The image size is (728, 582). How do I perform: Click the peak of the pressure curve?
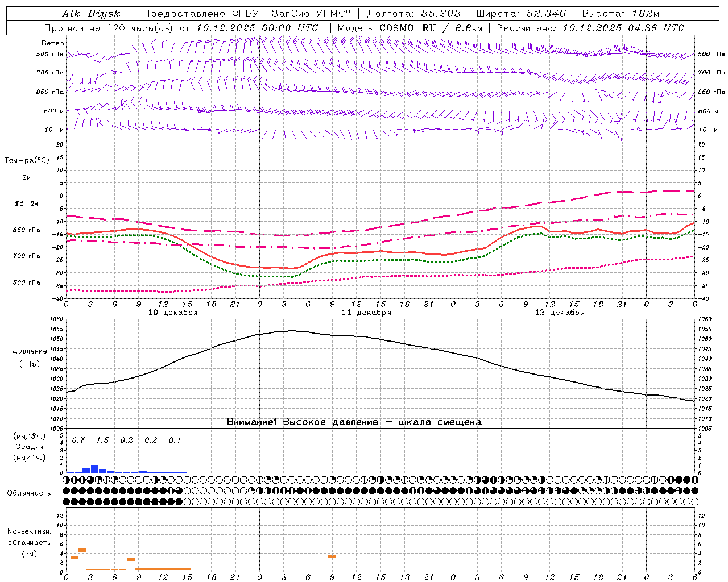pyautogui.click(x=291, y=331)
